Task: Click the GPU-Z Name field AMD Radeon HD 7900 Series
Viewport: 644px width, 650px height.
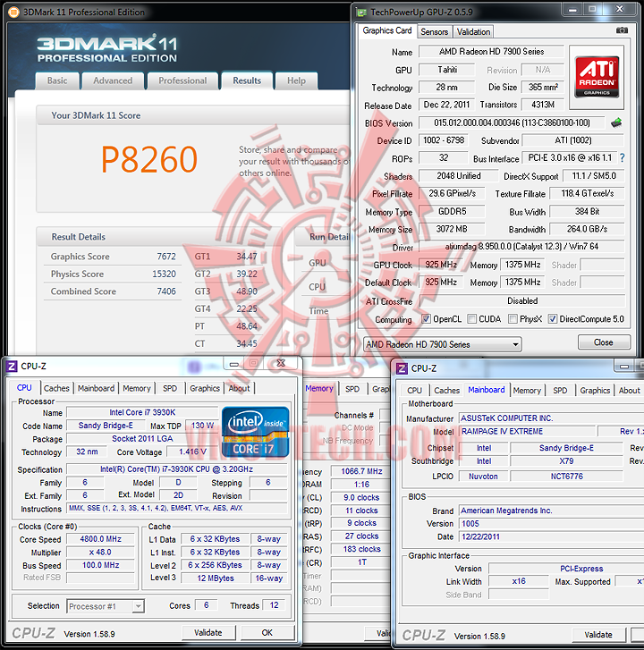Action: (x=491, y=51)
